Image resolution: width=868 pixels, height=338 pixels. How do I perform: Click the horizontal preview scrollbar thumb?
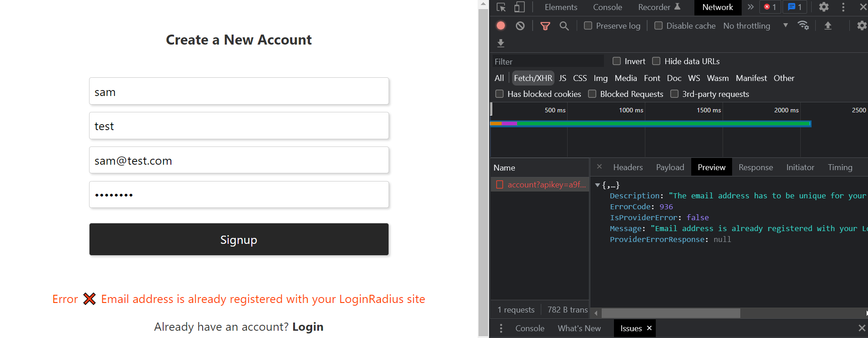coord(671,313)
